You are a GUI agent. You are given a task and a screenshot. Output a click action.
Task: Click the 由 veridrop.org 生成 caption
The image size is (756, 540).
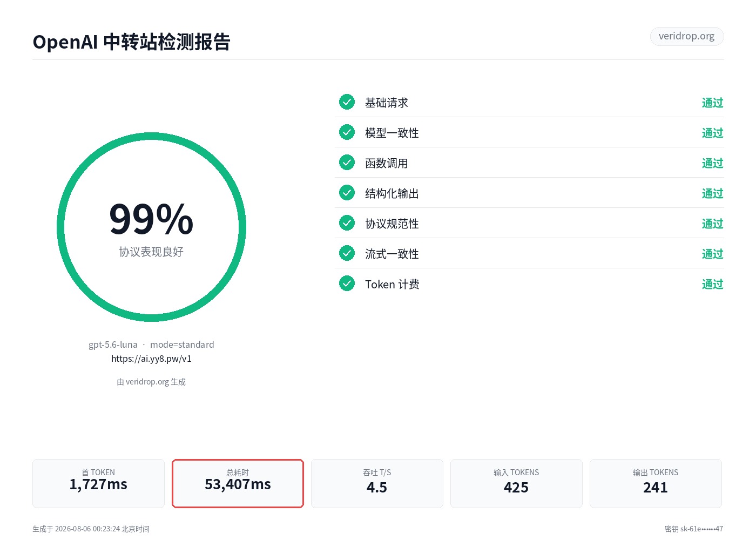tap(151, 382)
